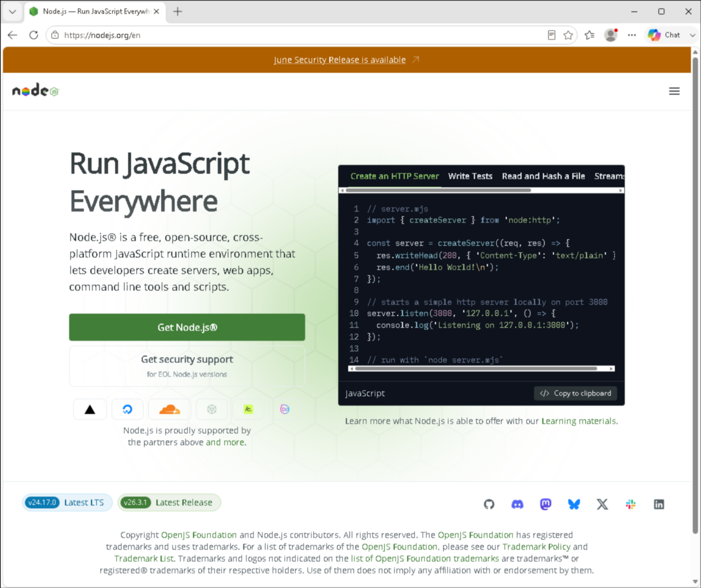Click the Cloudflare cloud partner logo
701x588 pixels.
pos(169,410)
